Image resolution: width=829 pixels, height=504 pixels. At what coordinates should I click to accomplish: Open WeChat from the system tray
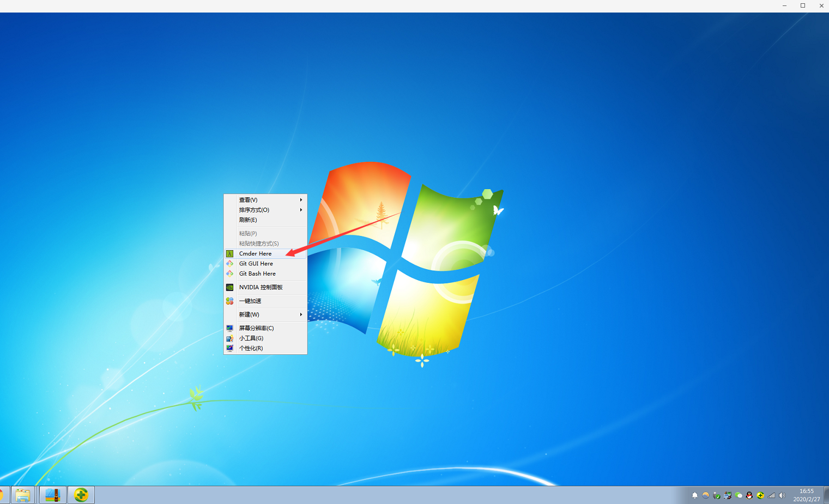pos(739,495)
